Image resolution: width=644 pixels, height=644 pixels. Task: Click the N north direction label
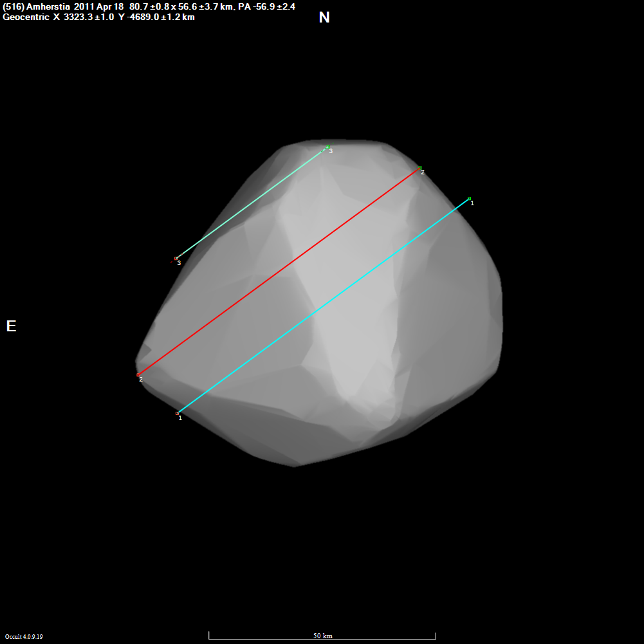(x=324, y=17)
